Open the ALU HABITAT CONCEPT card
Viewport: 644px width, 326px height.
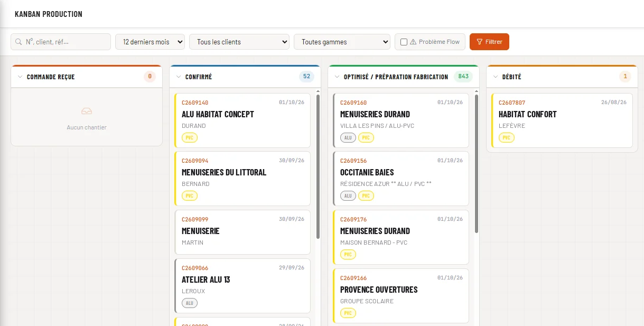242,120
